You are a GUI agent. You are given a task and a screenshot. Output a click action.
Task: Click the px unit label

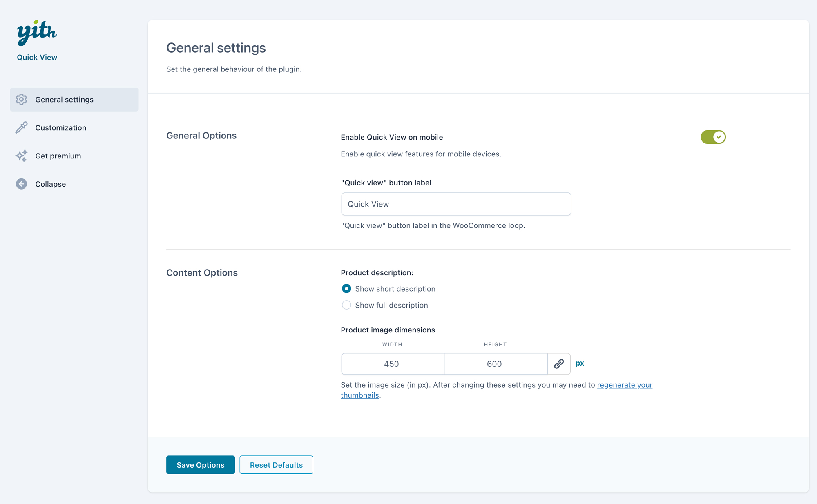coord(580,363)
